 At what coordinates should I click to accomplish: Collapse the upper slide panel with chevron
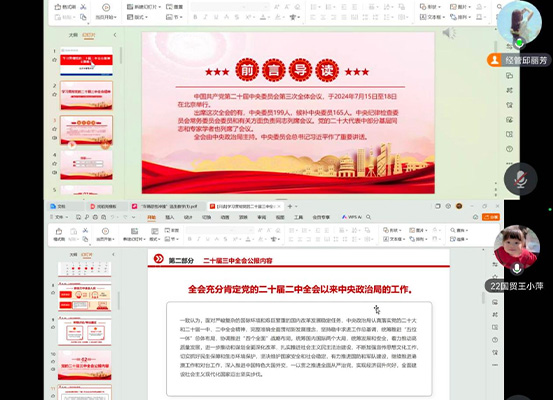(x=115, y=35)
